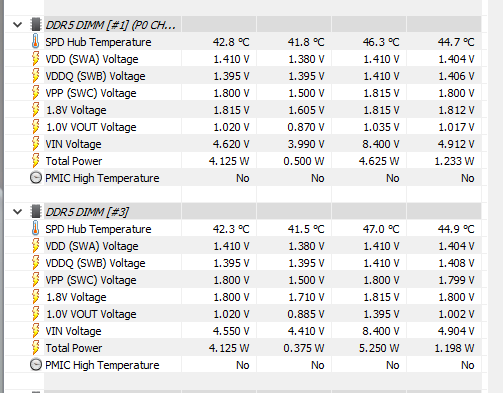This screenshot has width=503, height=393.
Task: Collapse the DDR5 DIMM [#1] group
Action: click(17, 25)
